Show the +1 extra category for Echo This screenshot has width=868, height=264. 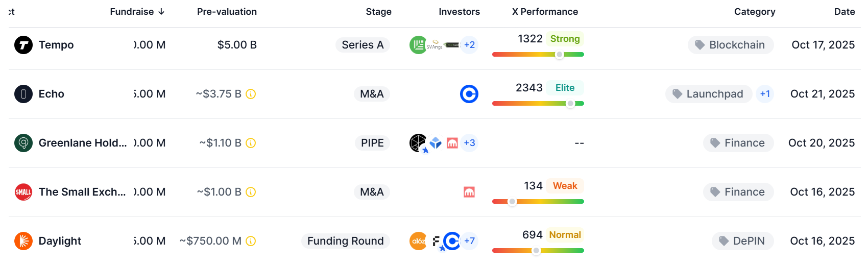pos(764,94)
